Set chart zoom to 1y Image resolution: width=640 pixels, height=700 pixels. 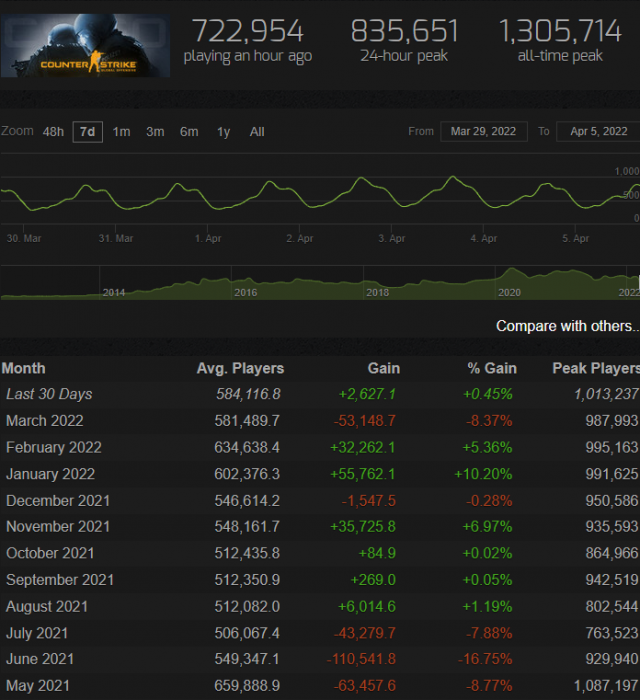coord(223,132)
